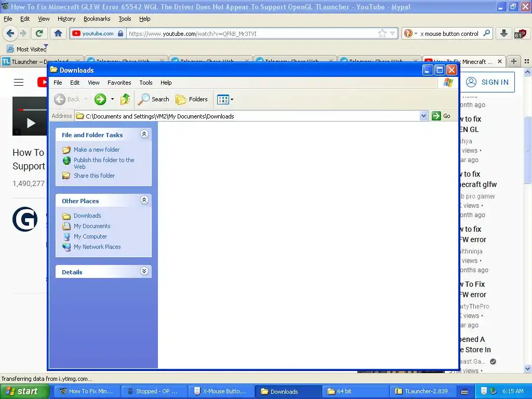Click Make a new folder
The height and width of the screenshot is (399, 532).
97,150
